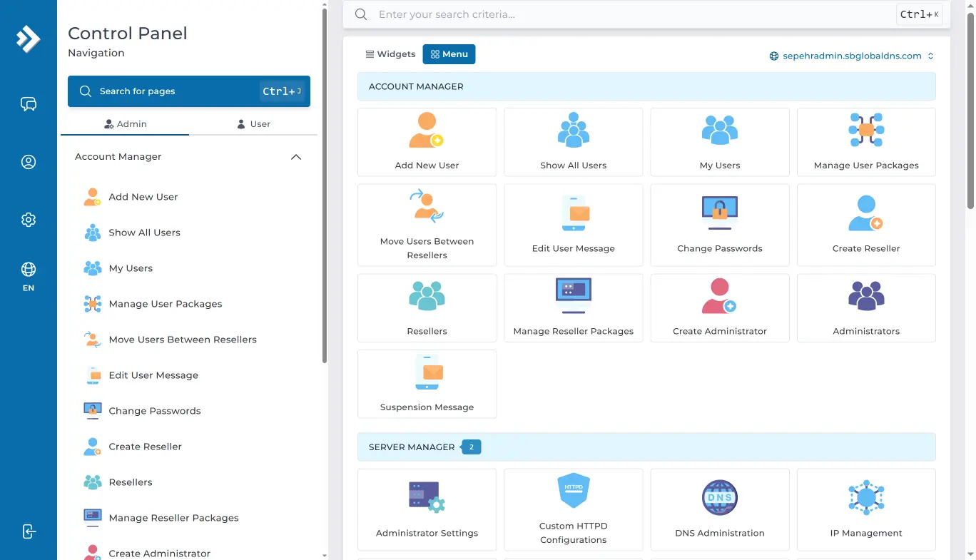Collapse the Account Manager navigation section
976x560 pixels.
pos(296,157)
